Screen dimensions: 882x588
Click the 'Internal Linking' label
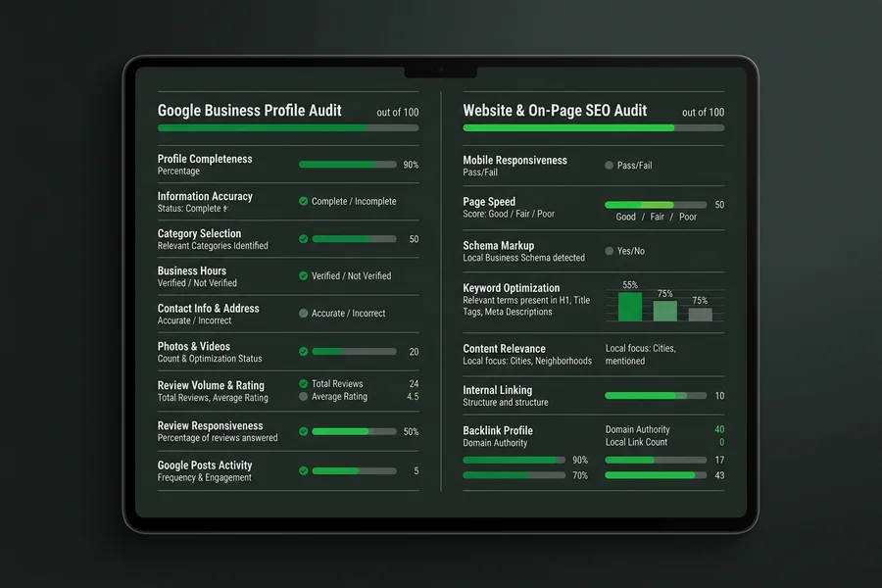pyautogui.click(x=497, y=390)
